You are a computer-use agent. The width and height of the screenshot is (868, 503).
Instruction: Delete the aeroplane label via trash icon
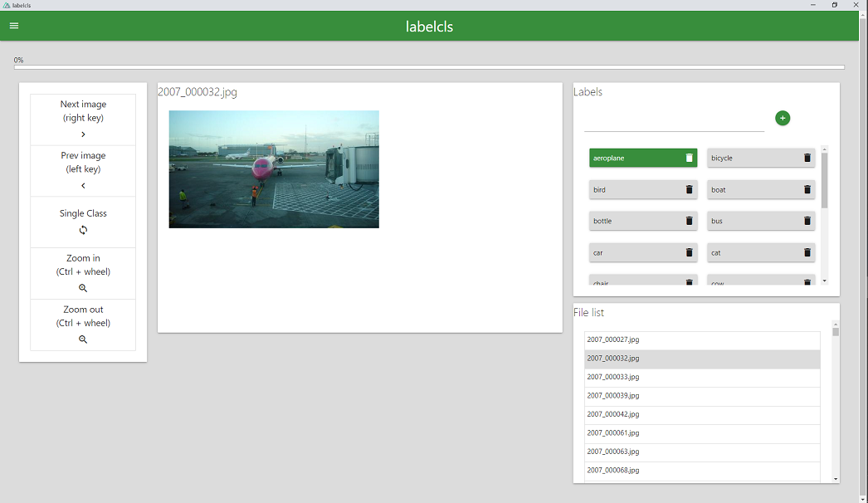click(689, 158)
